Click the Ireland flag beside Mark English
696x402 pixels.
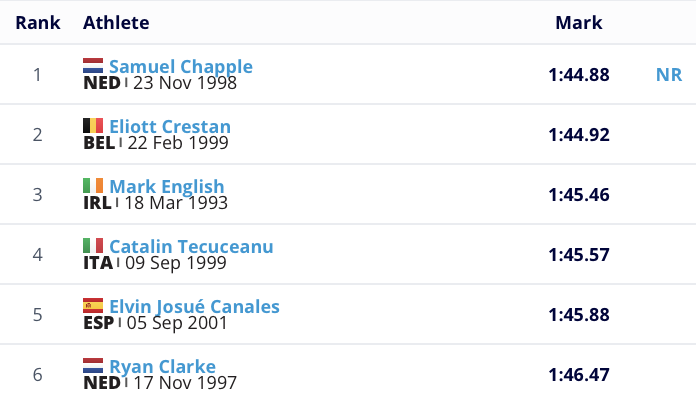93,185
